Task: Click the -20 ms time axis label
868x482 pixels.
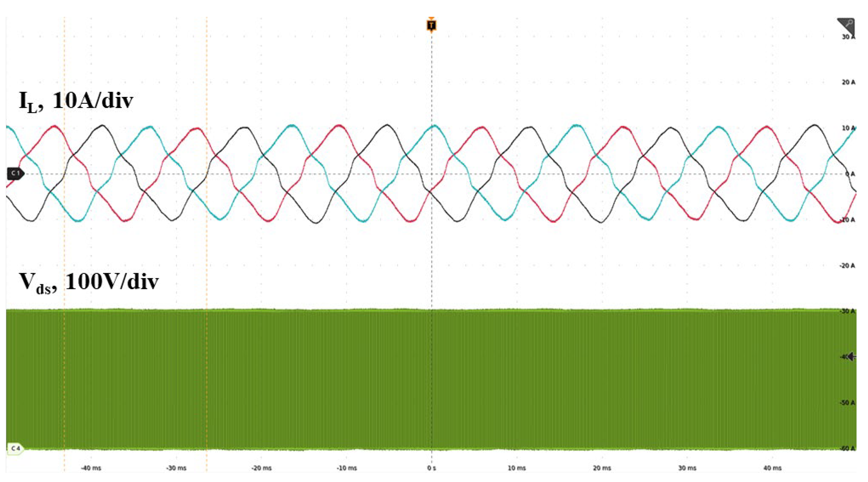Action: pos(262,468)
